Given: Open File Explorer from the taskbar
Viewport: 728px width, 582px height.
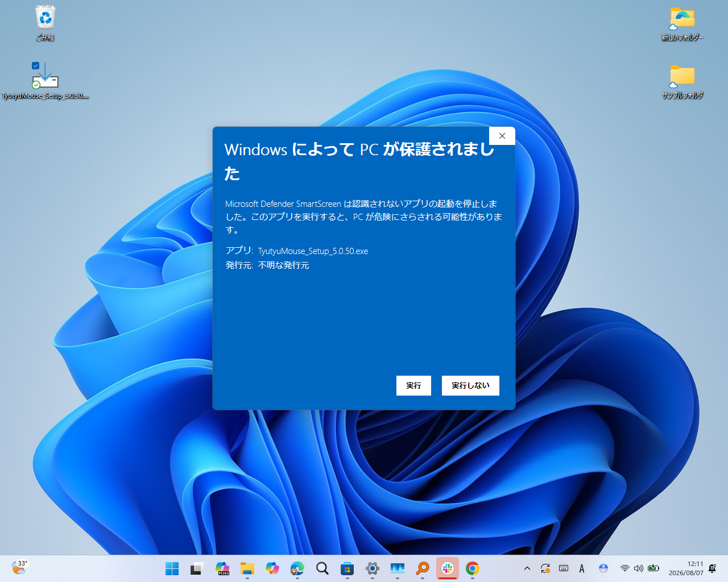Looking at the screenshot, I should (x=247, y=568).
